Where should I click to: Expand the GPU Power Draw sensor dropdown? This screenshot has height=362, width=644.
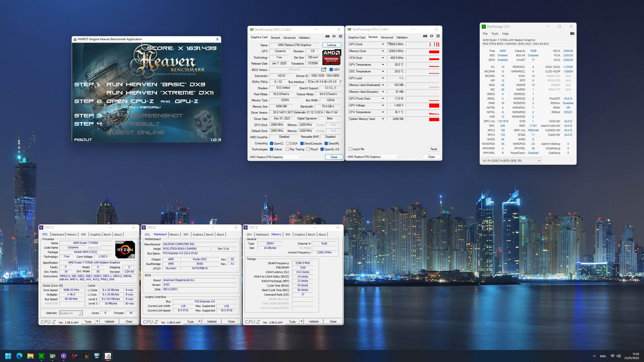tap(383, 99)
